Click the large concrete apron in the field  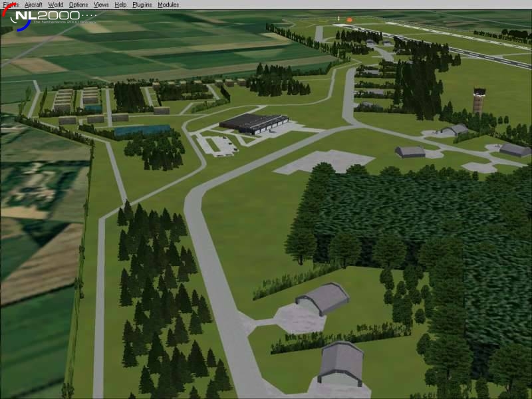click(324, 162)
